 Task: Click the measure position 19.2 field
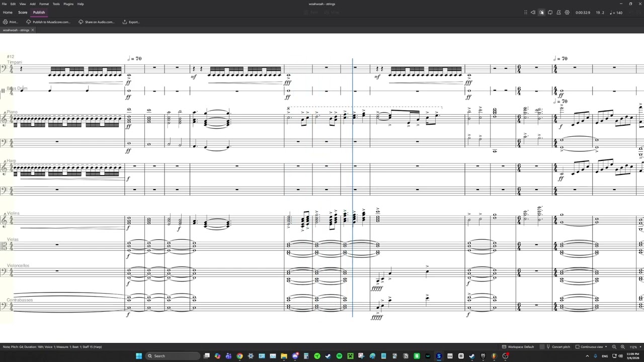(600, 13)
